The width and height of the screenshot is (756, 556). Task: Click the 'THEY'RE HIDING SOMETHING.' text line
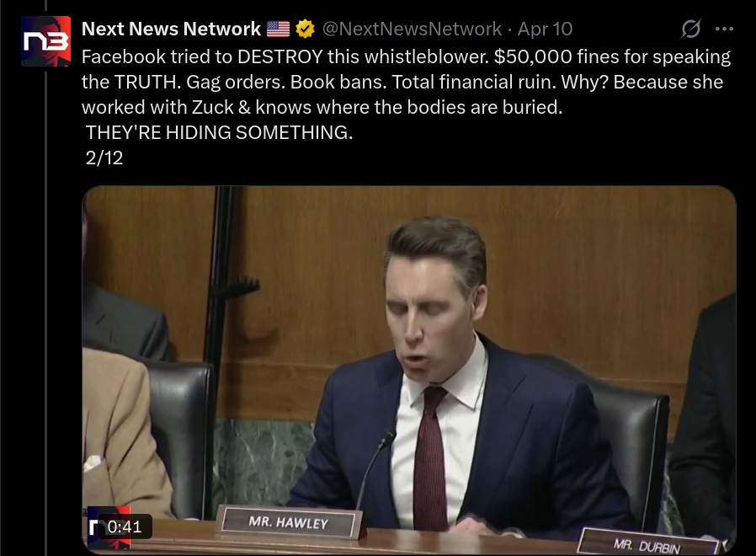point(220,132)
